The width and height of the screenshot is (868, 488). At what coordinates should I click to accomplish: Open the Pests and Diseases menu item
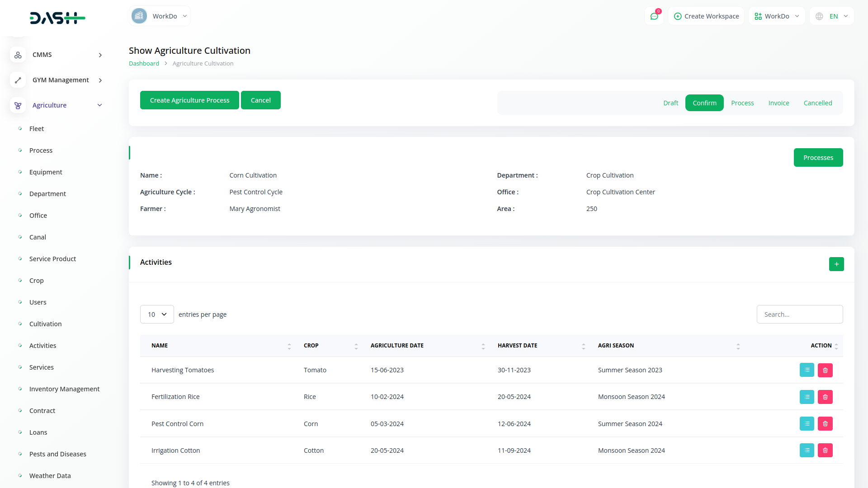pos(57,454)
